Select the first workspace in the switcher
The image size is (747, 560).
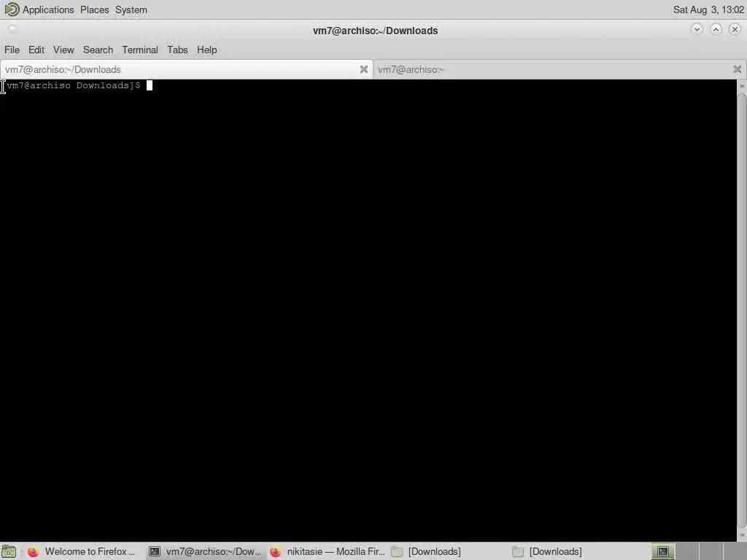662,551
